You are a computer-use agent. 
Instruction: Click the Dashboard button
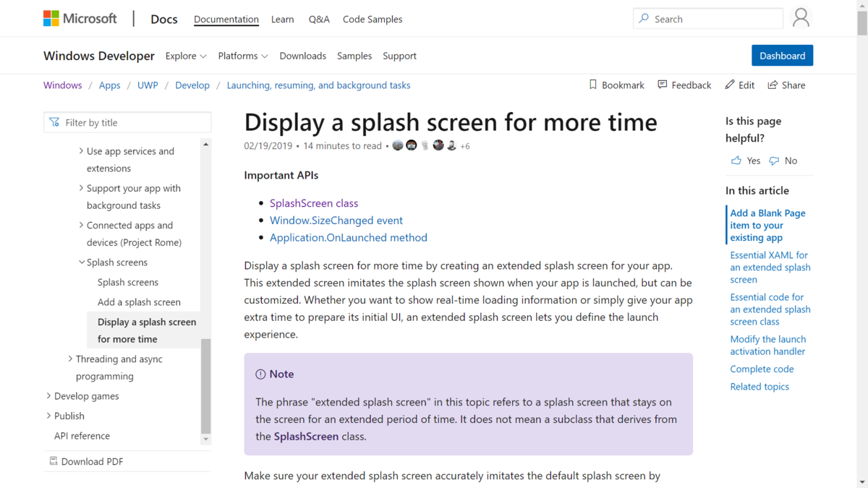(783, 56)
